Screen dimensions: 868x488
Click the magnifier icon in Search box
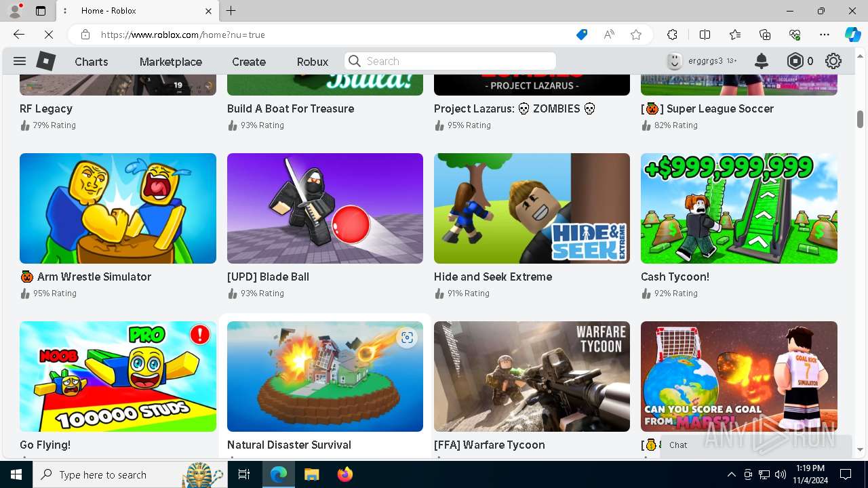click(355, 61)
